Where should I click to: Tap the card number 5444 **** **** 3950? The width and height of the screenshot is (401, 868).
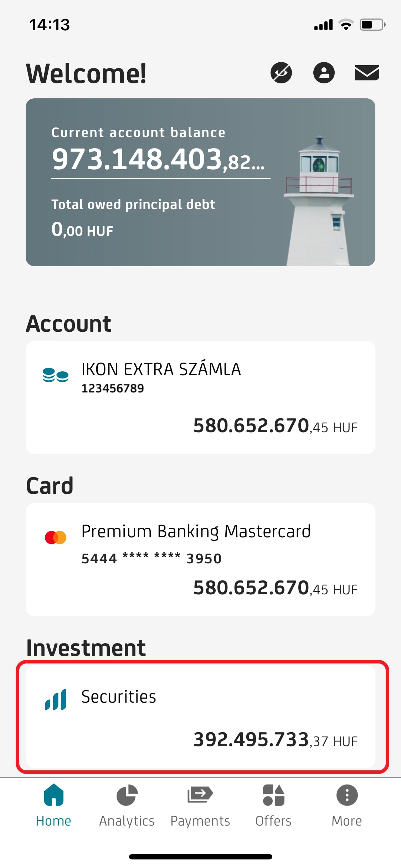coord(151,558)
